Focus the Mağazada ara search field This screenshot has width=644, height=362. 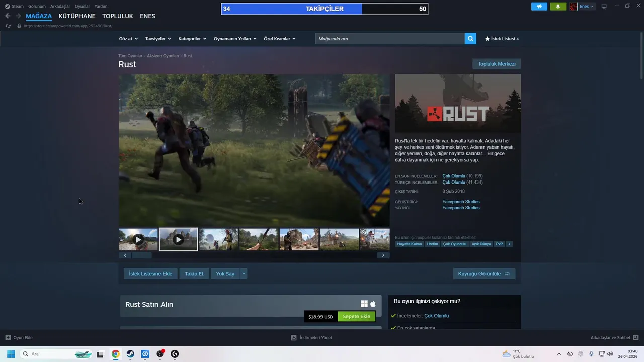click(390, 39)
